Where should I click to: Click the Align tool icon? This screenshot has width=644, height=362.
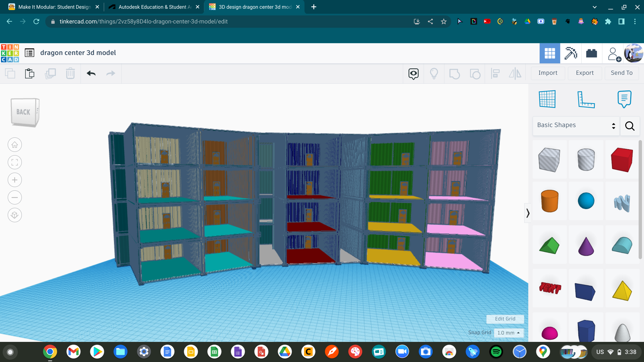coord(495,74)
